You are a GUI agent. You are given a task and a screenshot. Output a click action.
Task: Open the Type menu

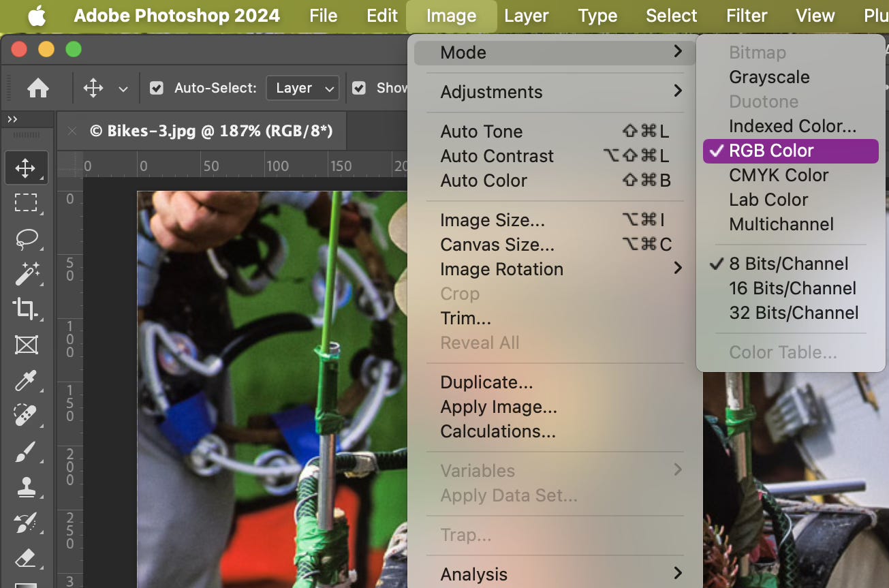(x=597, y=16)
